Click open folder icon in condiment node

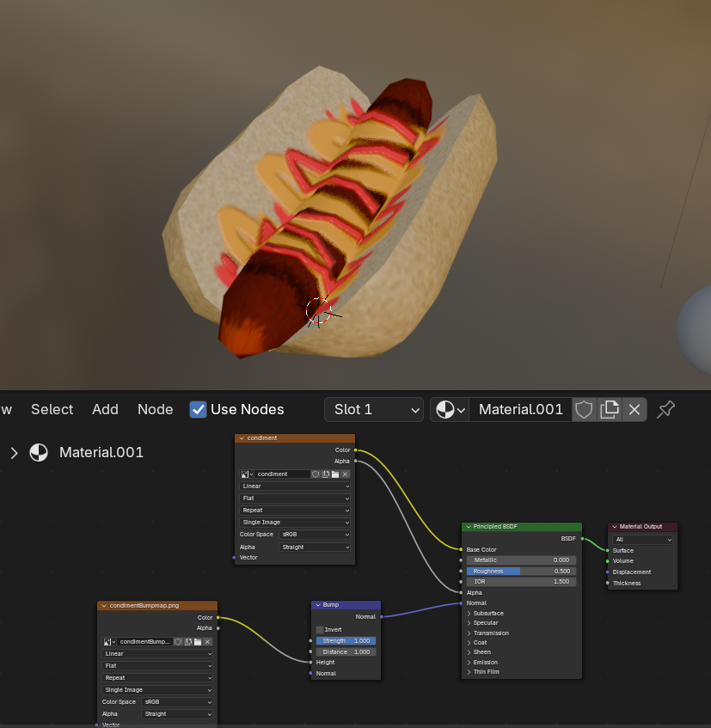335,474
